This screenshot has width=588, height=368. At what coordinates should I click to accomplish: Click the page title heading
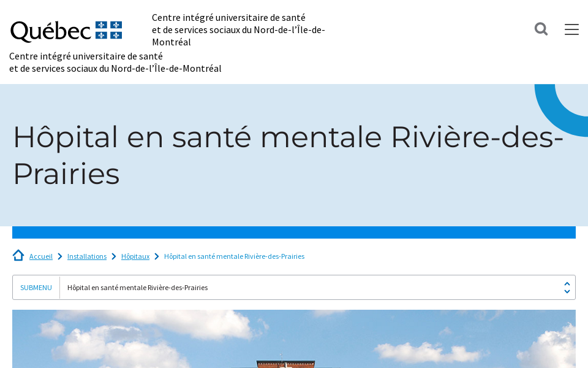[288, 155]
